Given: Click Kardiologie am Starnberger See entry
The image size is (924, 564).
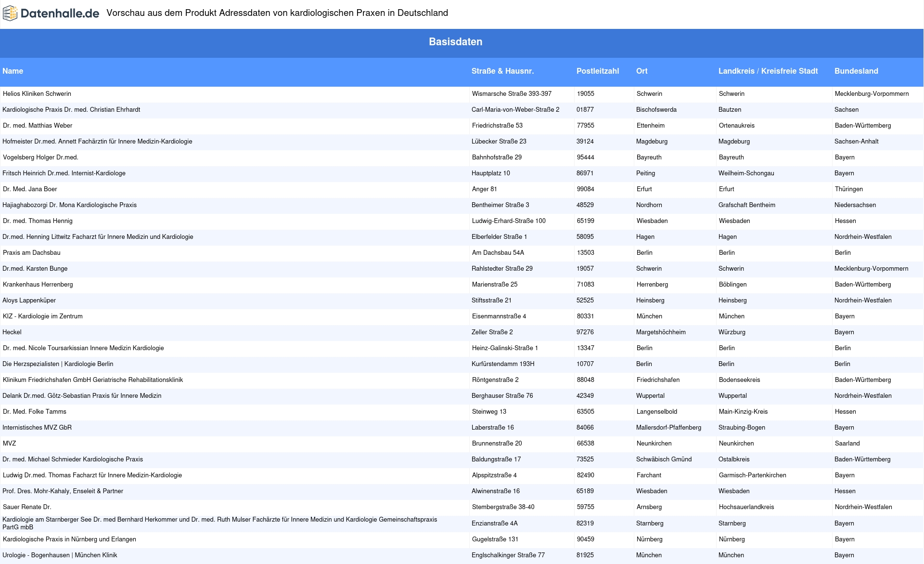Looking at the screenshot, I should pyautogui.click(x=219, y=524).
